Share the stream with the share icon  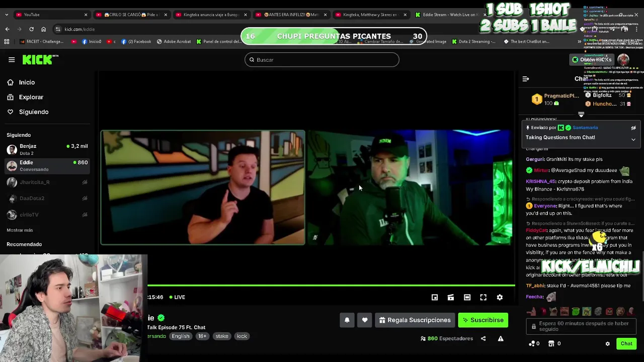(x=483, y=338)
